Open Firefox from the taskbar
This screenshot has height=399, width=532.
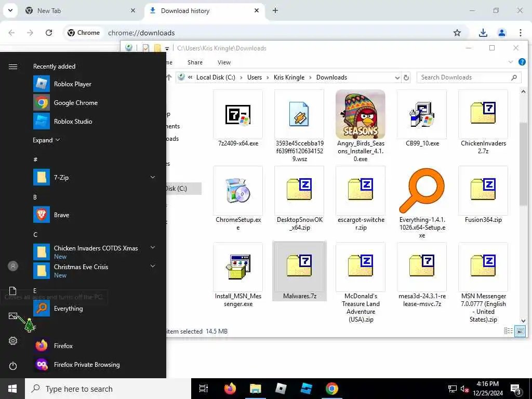pos(230,389)
